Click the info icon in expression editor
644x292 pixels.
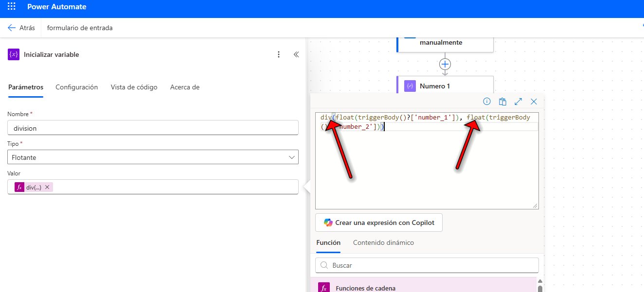point(487,102)
